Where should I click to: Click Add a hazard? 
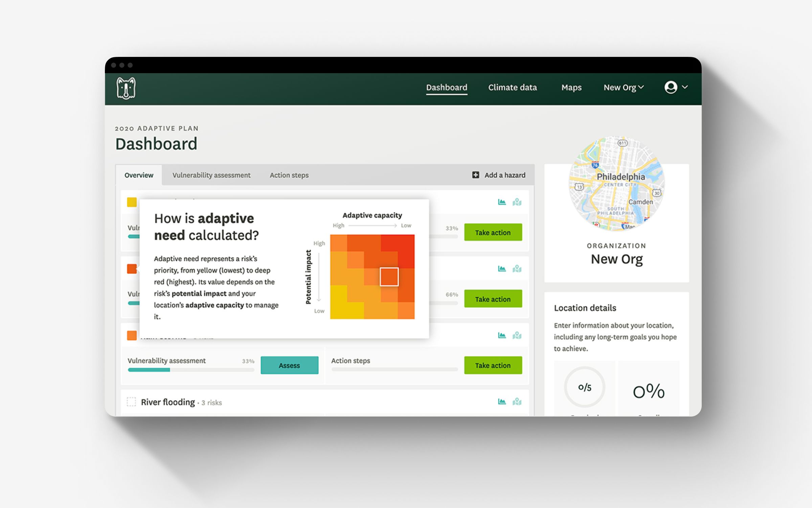(499, 175)
